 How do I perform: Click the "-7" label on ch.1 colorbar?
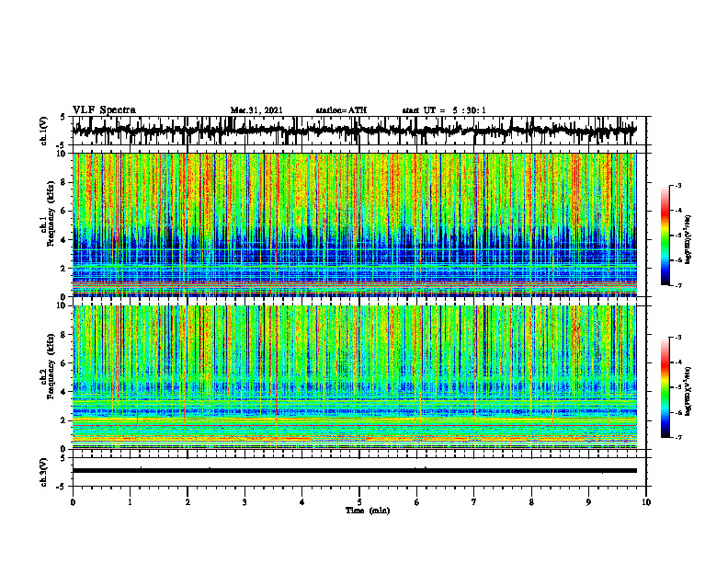pyautogui.click(x=677, y=285)
